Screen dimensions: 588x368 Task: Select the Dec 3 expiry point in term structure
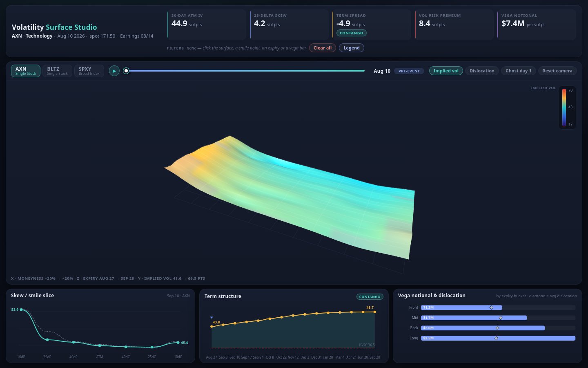click(305, 314)
